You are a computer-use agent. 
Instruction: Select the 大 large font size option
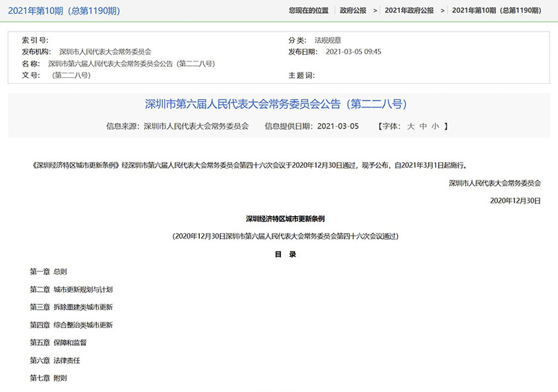[410, 125]
